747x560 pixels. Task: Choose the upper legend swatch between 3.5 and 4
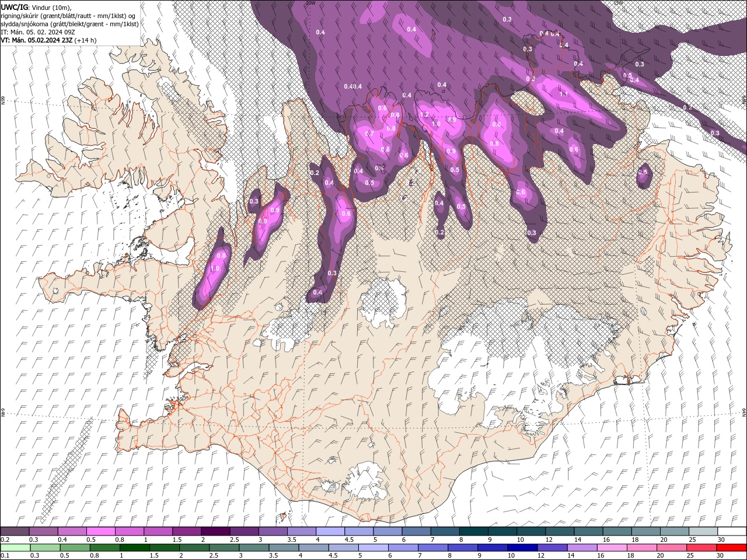[x=301, y=531]
